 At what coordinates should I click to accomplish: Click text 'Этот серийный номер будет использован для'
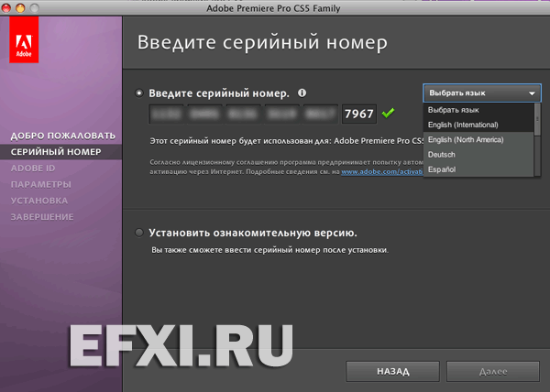point(240,141)
